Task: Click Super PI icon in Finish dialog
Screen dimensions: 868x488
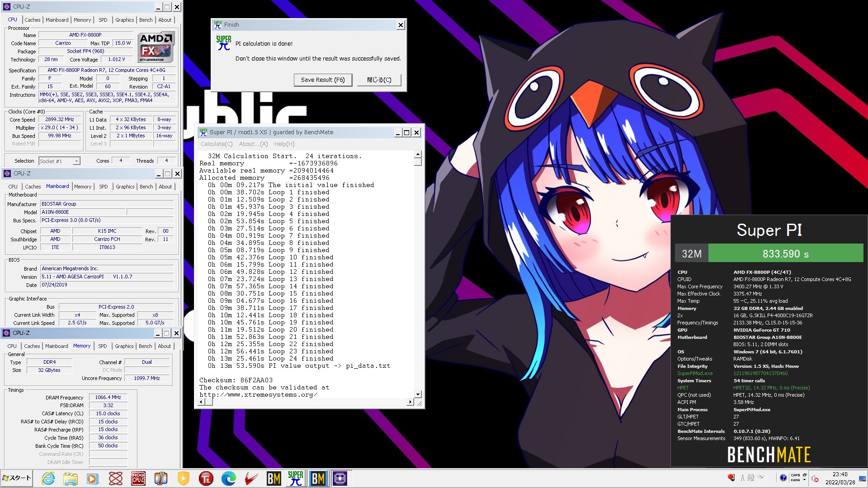Action: [223, 43]
